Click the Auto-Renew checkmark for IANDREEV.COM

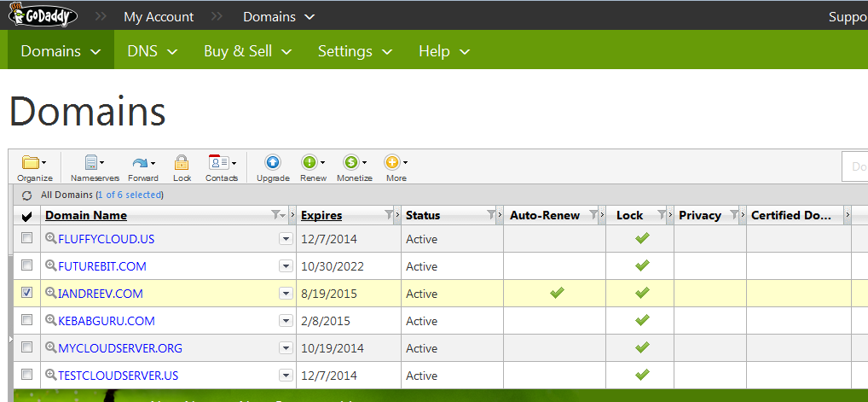coord(557,292)
